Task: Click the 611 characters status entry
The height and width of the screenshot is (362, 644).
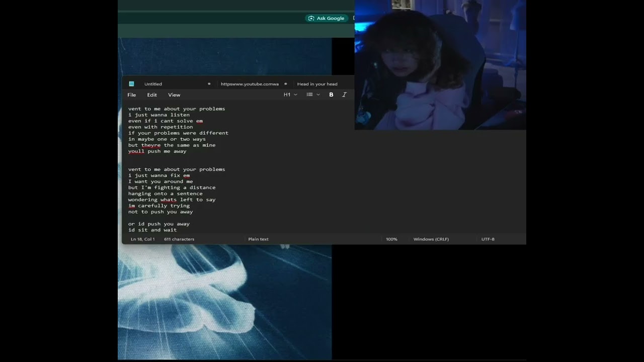Action: 179,239
